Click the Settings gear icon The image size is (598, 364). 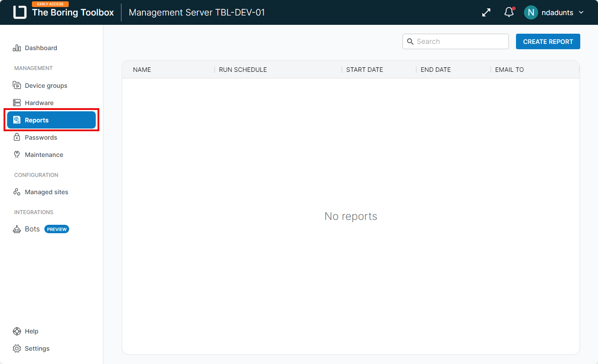point(17,348)
